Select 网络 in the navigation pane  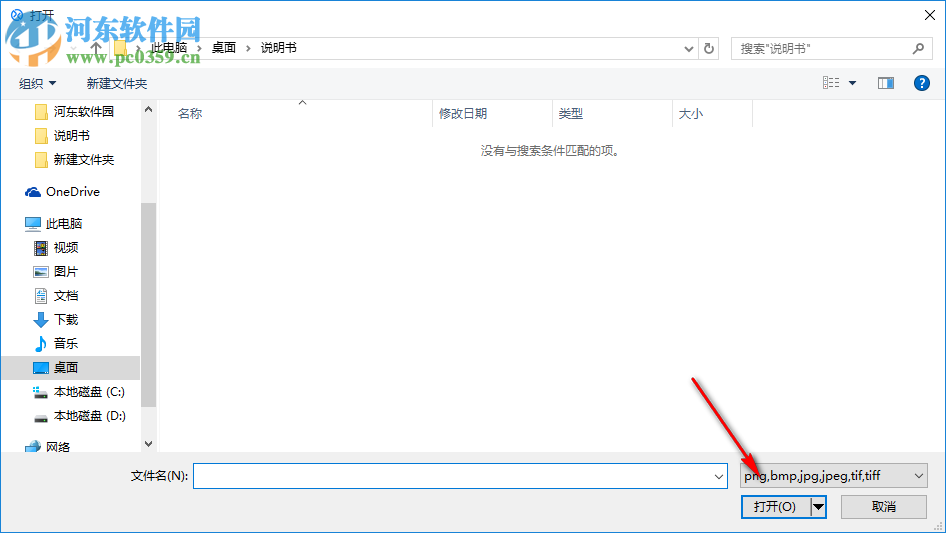pos(58,447)
